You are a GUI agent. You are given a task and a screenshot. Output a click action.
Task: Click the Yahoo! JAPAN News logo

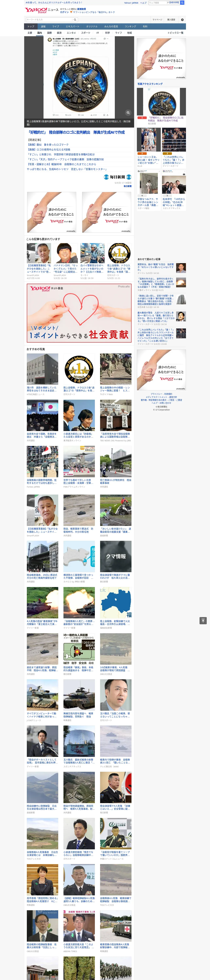click(42, 10)
